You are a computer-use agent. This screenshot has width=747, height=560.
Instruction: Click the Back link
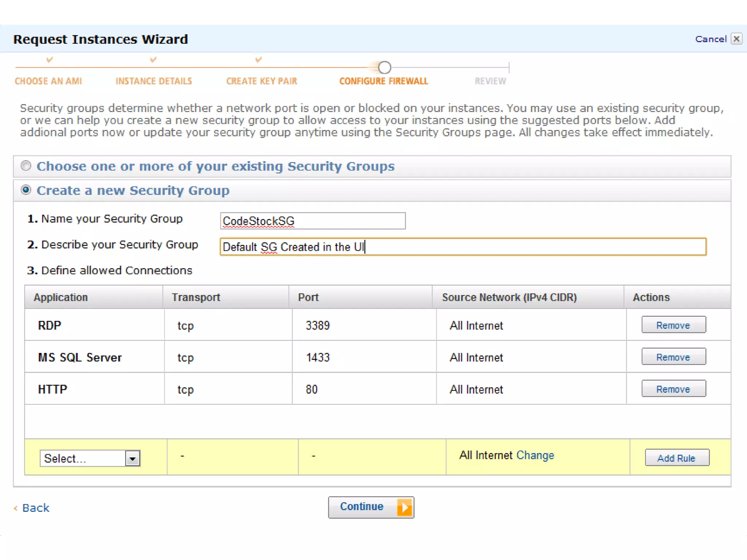pyautogui.click(x=35, y=508)
